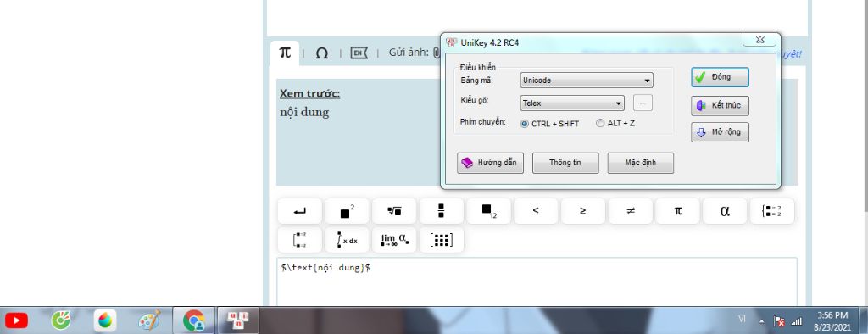The height and width of the screenshot is (334, 868).
Task: Insert the square root template
Action: coord(394,211)
